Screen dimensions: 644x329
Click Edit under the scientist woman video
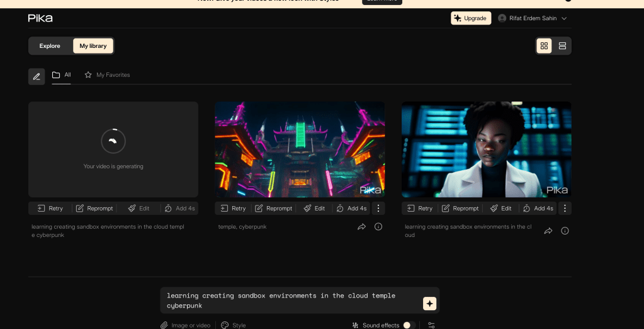coord(500,209)
